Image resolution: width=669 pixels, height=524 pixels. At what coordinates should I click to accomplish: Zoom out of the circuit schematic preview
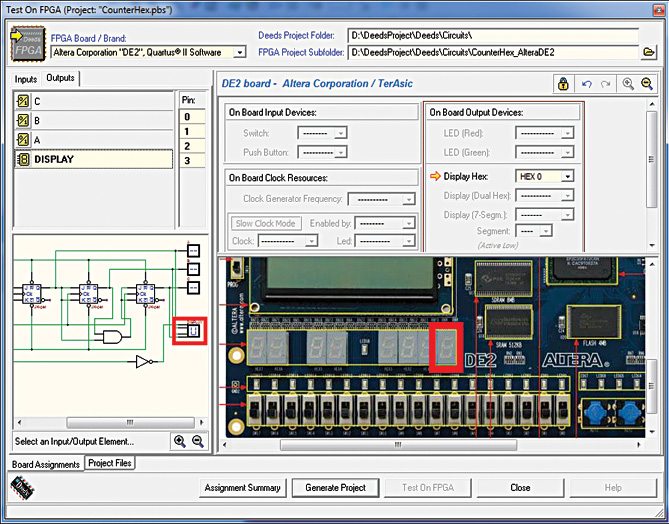pyautogui.click(x=197, y=441)
